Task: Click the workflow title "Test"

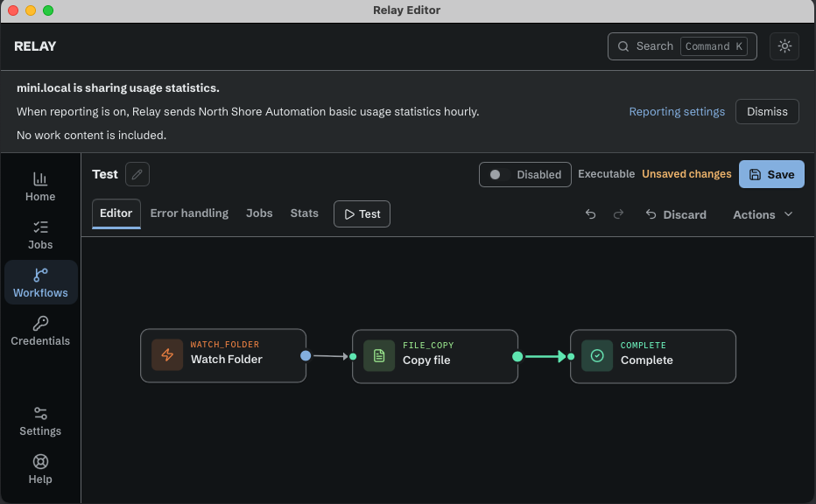Action: click(x=105, y=174)
